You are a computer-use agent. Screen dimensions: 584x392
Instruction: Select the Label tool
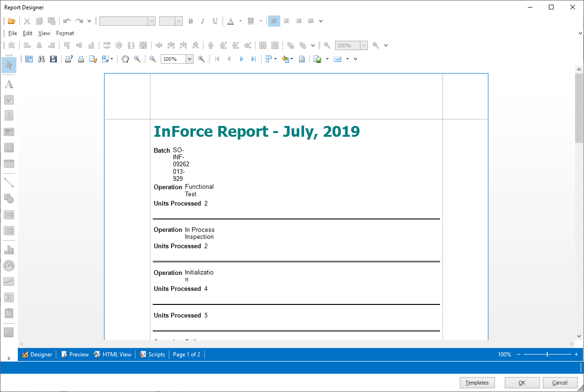[x=8, y=84]
